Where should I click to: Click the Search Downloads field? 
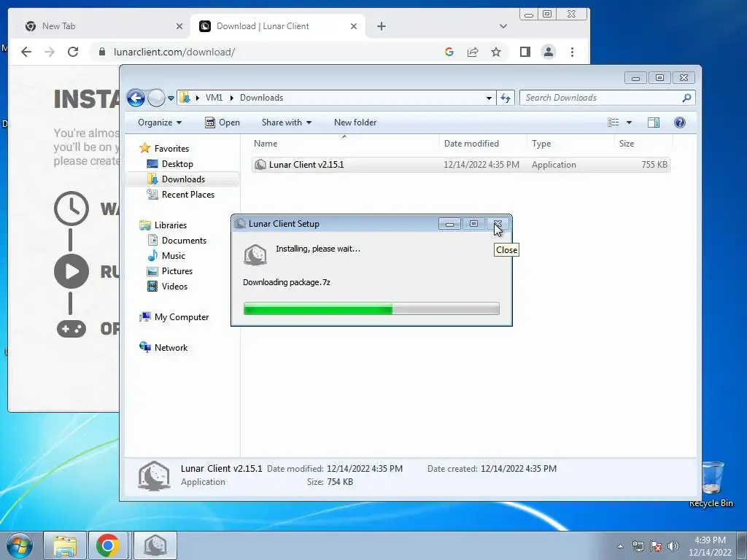point(601,98)
